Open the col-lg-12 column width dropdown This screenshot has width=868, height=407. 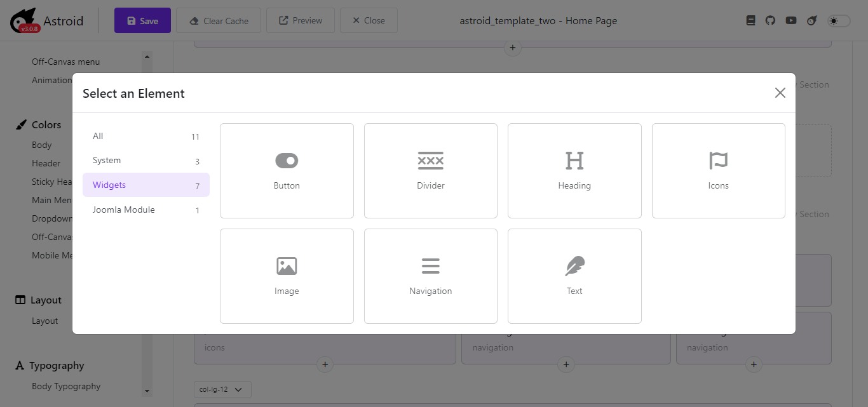[x=222, y=389]
